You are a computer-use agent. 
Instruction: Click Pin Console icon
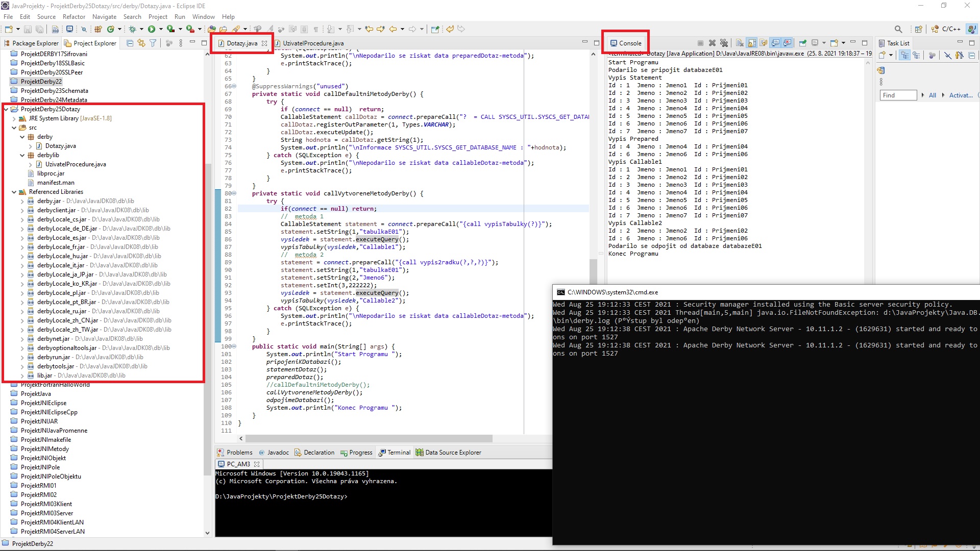pos(803,43)
